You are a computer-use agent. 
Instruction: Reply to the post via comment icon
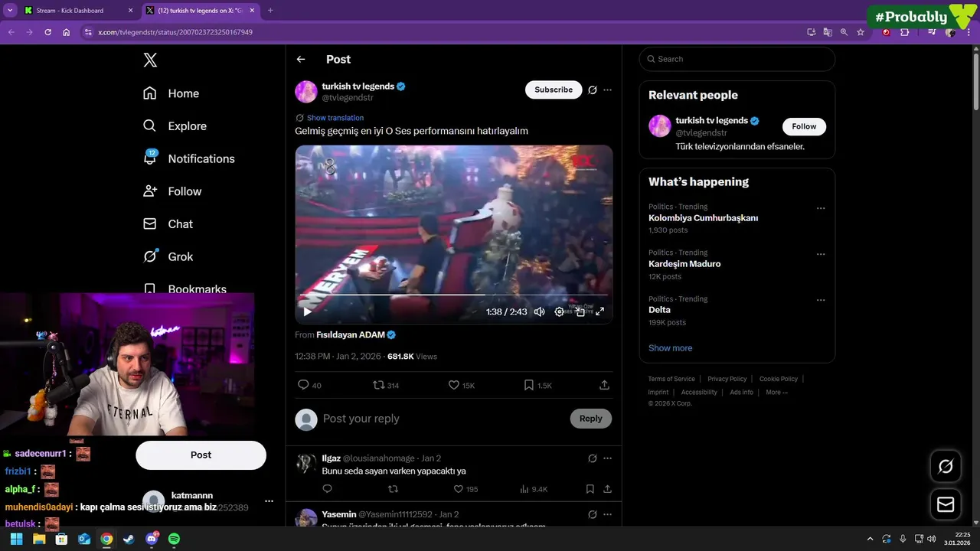pos(303,385)
